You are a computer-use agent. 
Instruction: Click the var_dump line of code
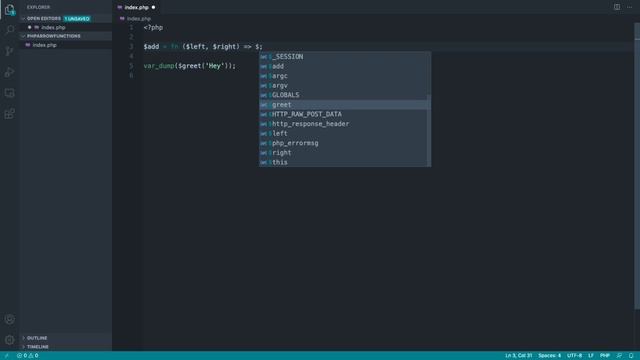(x=190, y=66)
